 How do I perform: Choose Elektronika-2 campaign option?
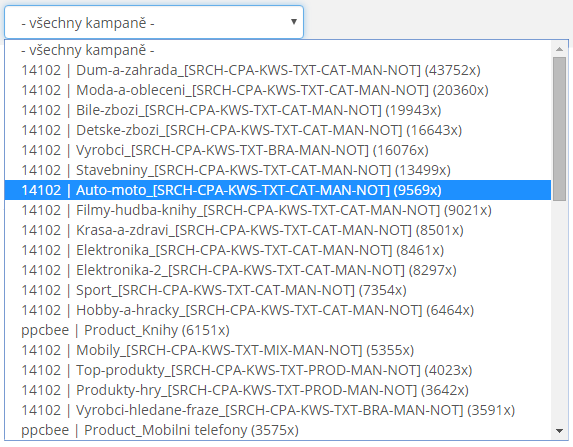point(278,270)
